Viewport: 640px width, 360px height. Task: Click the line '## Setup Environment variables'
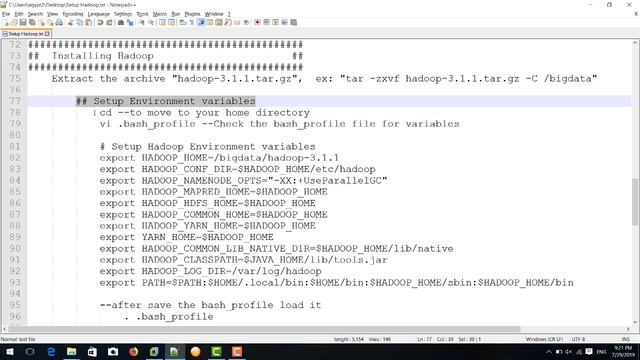[166, 101]
